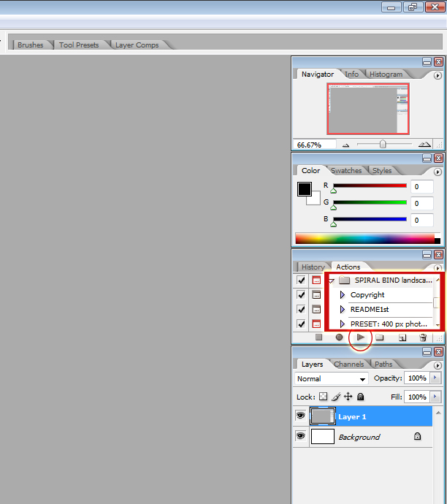Lock transparent pixels icon

[324, 397]
